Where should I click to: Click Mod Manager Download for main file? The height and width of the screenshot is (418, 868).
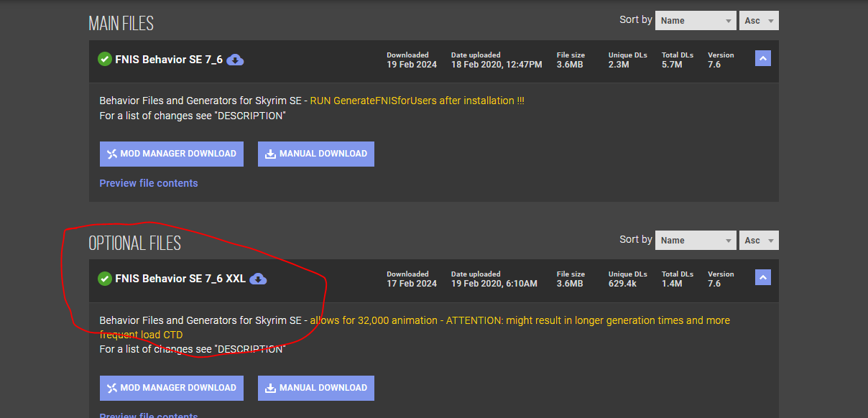[172, 154]
